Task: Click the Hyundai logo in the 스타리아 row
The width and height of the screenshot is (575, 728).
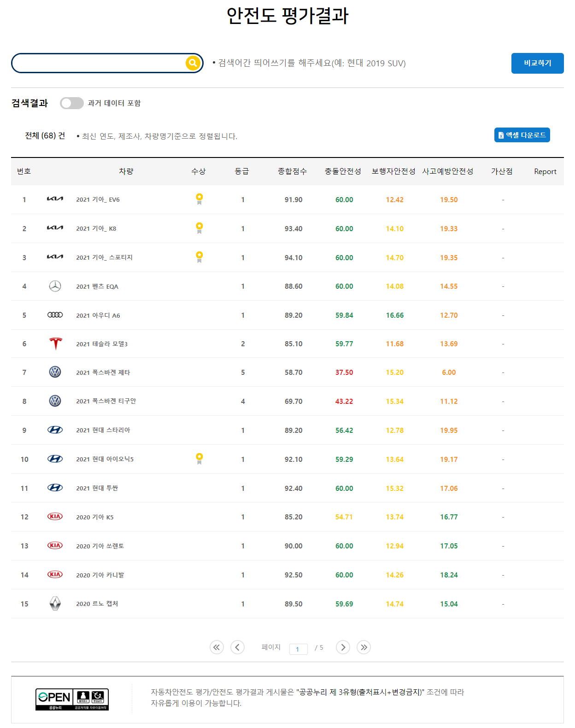Action: 55,430
